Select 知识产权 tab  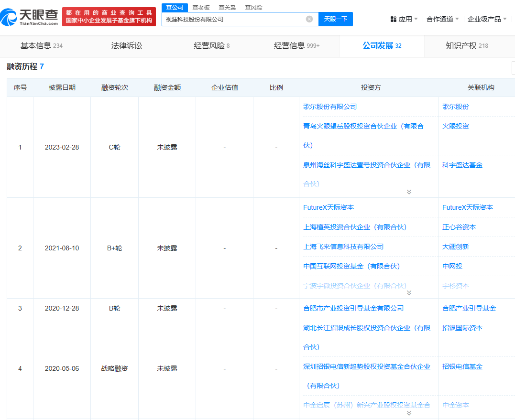[466, 46]
